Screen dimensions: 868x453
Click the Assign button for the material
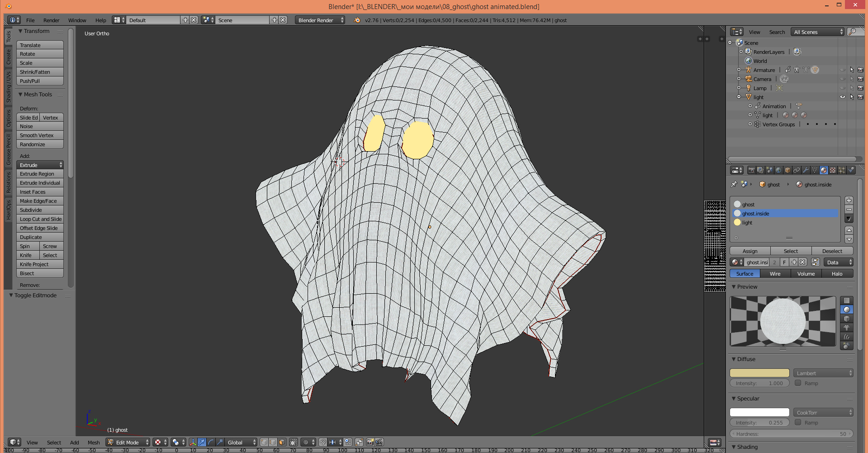point(749,251)
